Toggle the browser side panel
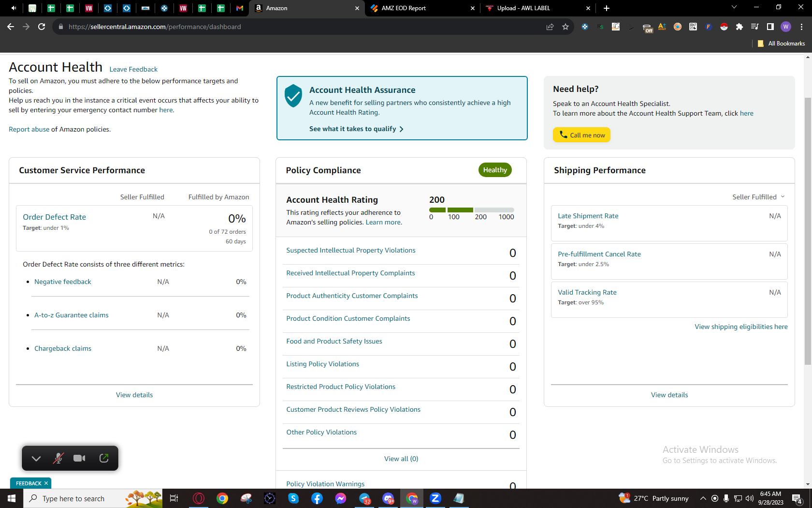Screen dimensions: 812x508 [770, 27]
